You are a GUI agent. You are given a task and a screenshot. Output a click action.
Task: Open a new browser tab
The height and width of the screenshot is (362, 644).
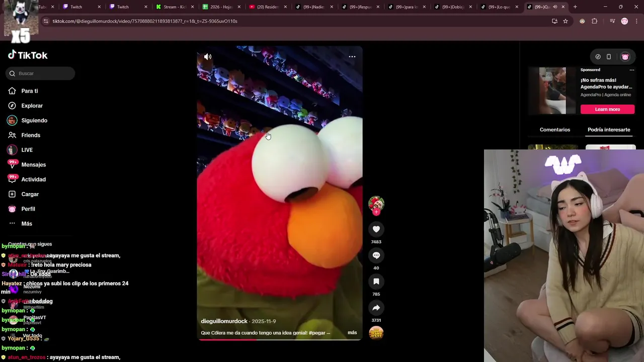pos(575,7)
